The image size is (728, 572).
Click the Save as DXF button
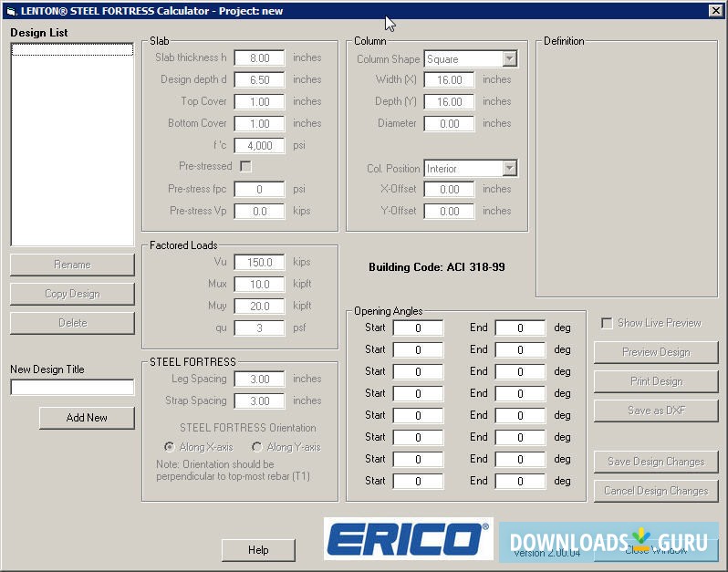point(656,411)
